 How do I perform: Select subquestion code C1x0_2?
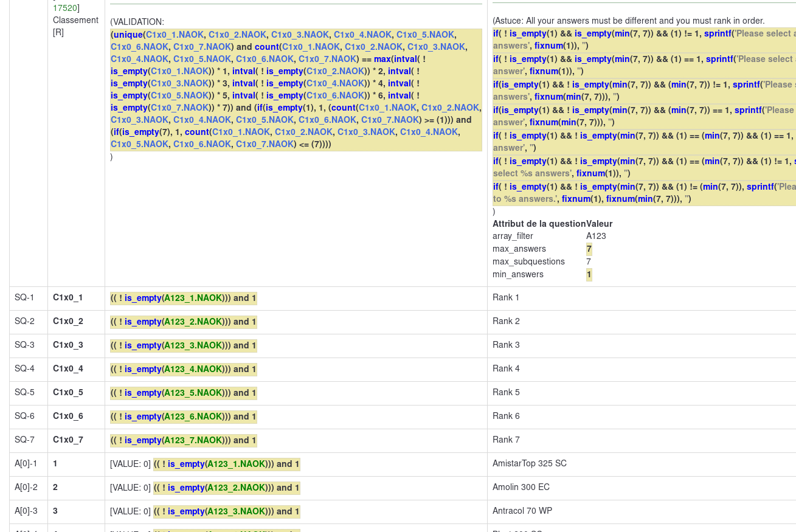coord(68,321)
